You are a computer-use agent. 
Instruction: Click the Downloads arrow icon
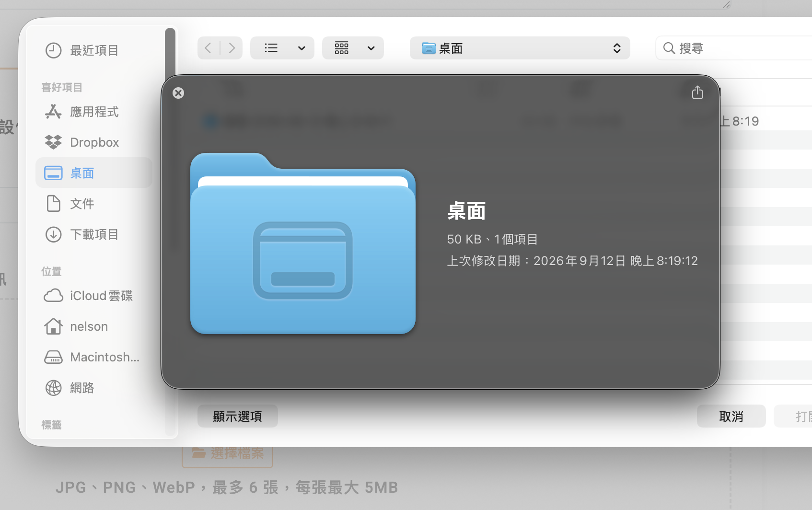click(53, 234)
